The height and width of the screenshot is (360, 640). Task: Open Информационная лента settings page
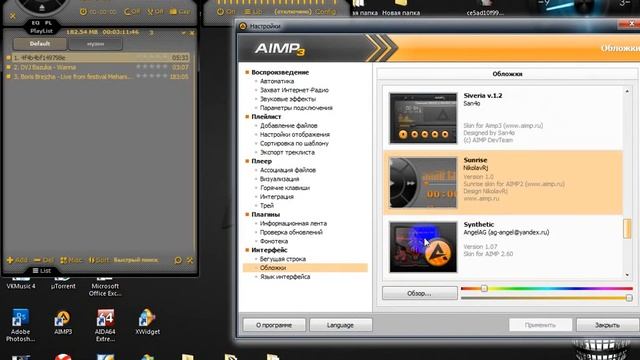(x=293, y=223)
